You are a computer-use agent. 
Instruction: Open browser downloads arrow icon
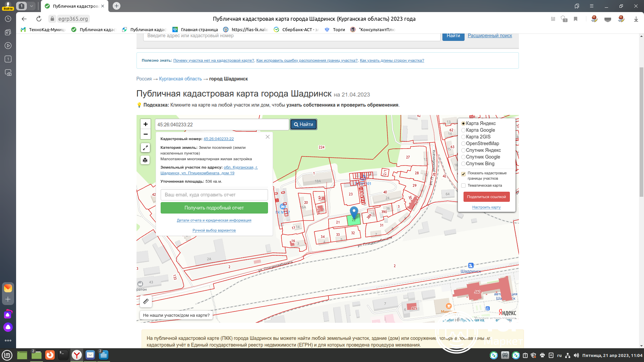[x=636, y=19]
